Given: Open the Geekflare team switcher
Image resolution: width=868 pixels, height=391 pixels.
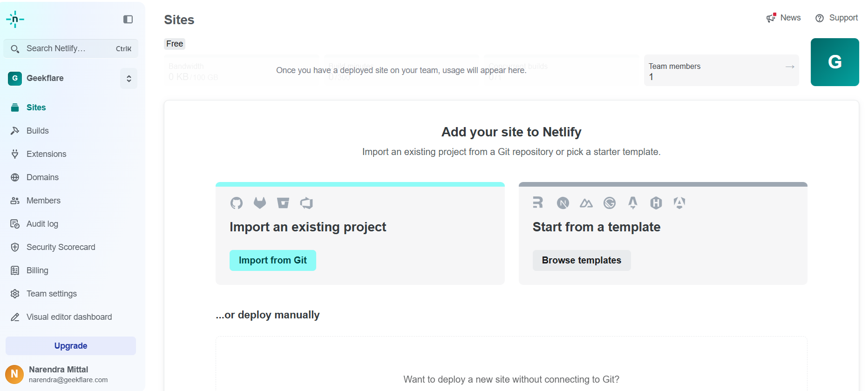Looking at the screenshot, I should coord(129,78).
